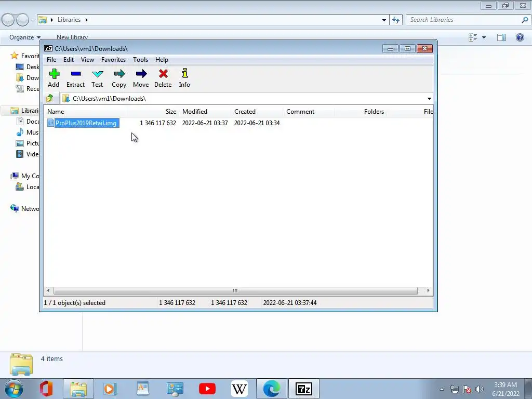Click the 7-Zip path address field
The image size is (532, 399).
coord(243,98)
